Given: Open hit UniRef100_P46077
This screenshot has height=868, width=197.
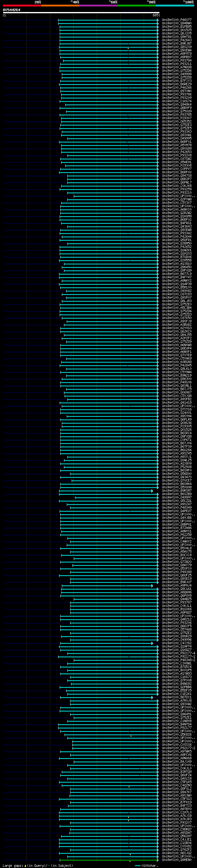Looking at the screenshot, I should point(177,20).
